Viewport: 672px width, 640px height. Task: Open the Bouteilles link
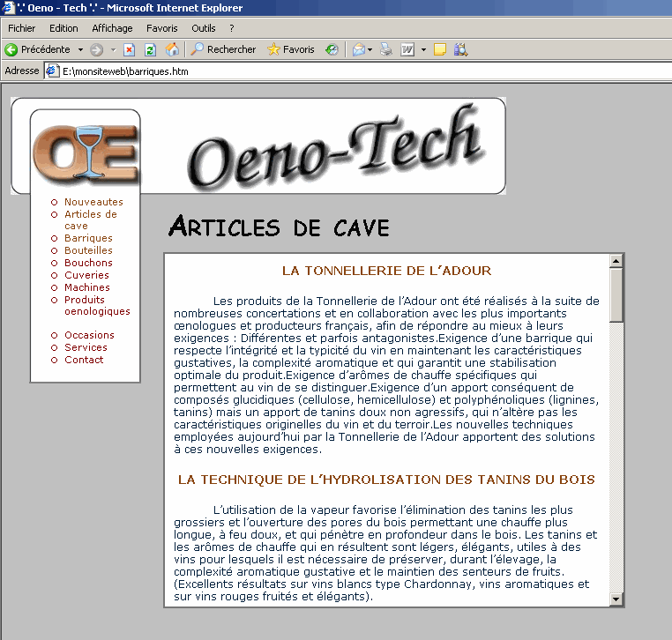pos(88,250)
